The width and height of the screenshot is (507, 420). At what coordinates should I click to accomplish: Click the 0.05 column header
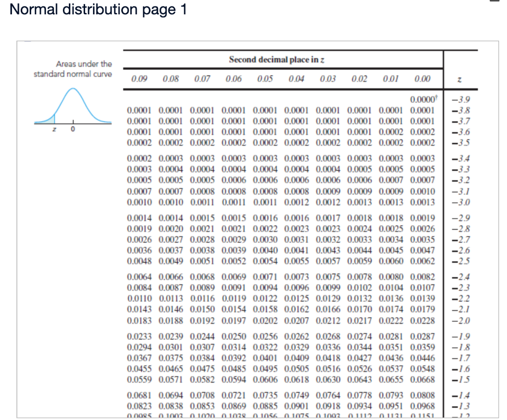pos(264,79)
